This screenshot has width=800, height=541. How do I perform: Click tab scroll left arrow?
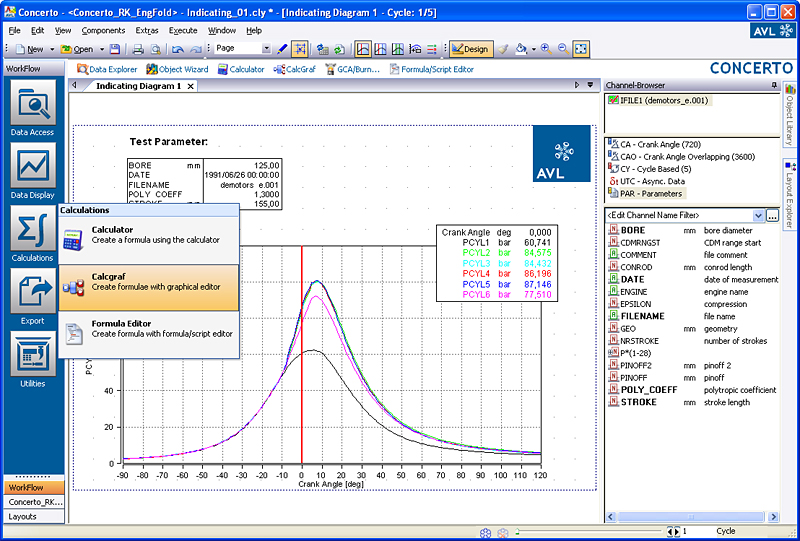pyautogui.click(x=74, y=85)
